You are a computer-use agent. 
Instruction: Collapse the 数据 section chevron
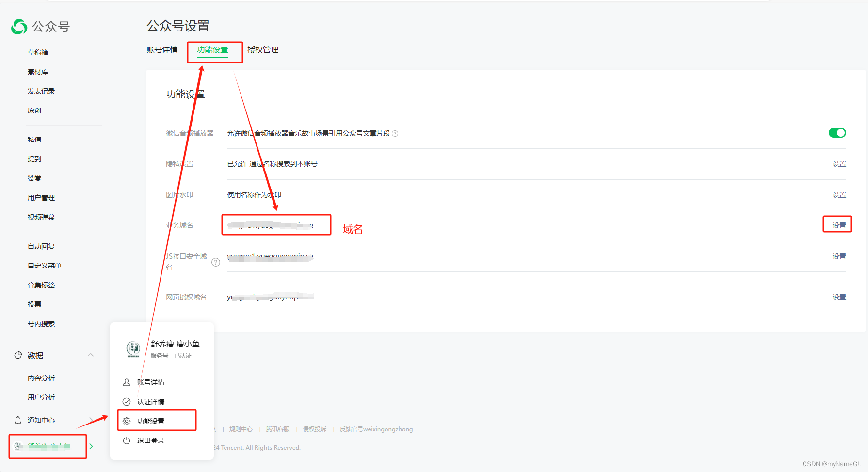point(91,355)
